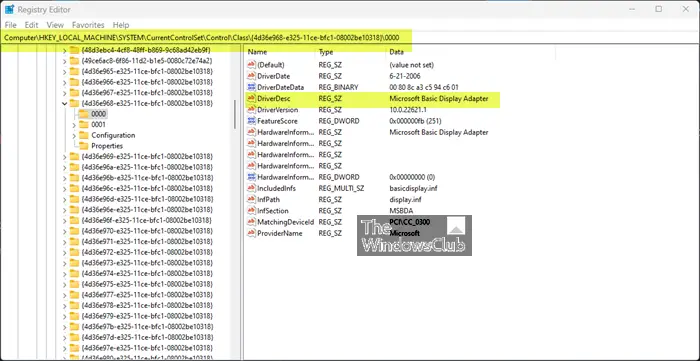Viewport: 700px width, 361px height.
Task: Click folder icon of {4d36e96c-e325-11ce-bfc1-08002be10318}
Action: point(74,188)
